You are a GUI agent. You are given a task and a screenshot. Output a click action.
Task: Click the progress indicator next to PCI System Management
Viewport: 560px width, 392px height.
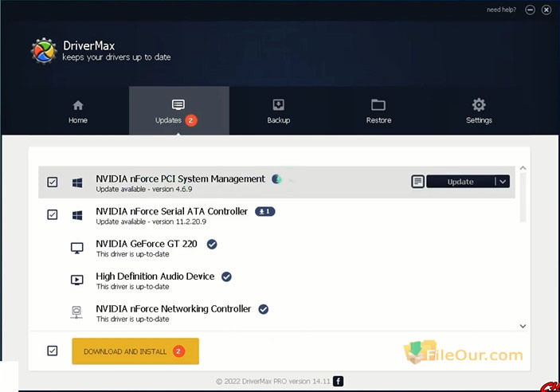pos(276,179)
